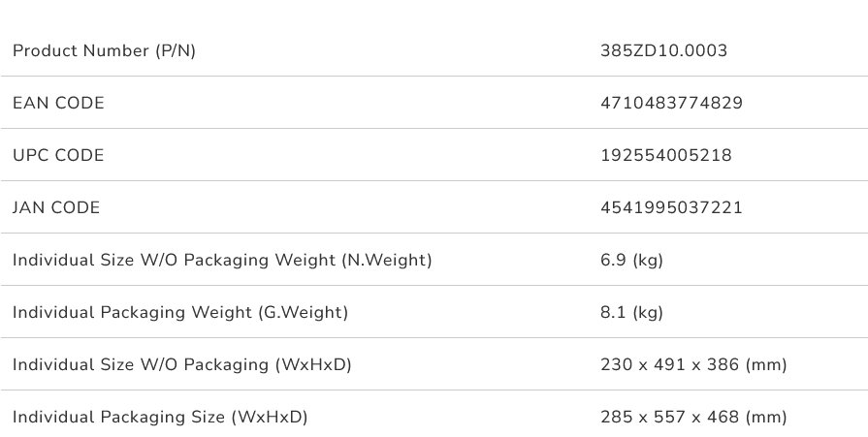Select the net weight value 6.9 (kg)

632,260
